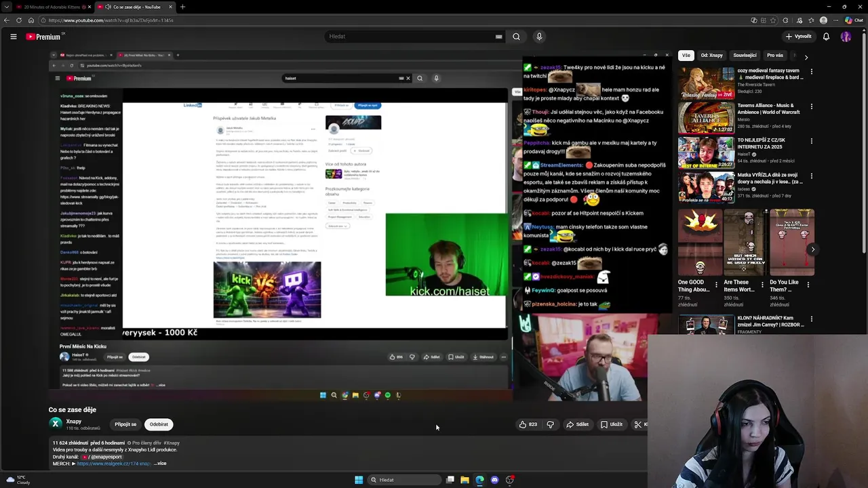
Task: Open options for Do You Like Them short
Action: click(808, 285)
